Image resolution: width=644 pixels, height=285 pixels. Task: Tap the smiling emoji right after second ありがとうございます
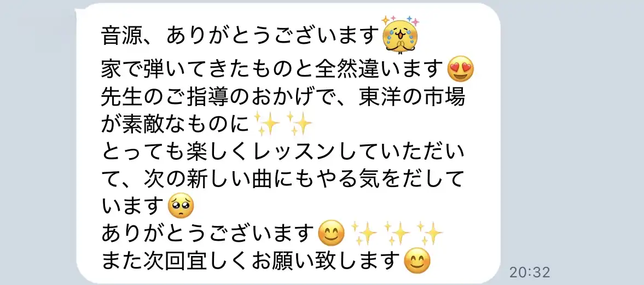[332, 234]
